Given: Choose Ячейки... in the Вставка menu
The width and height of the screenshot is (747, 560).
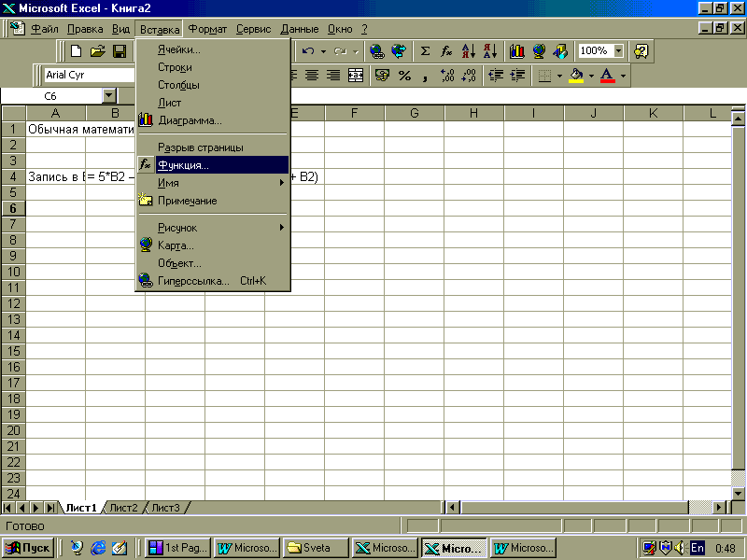Looking at the screenshot, I should pyautogui.click(x=213, y=49).
